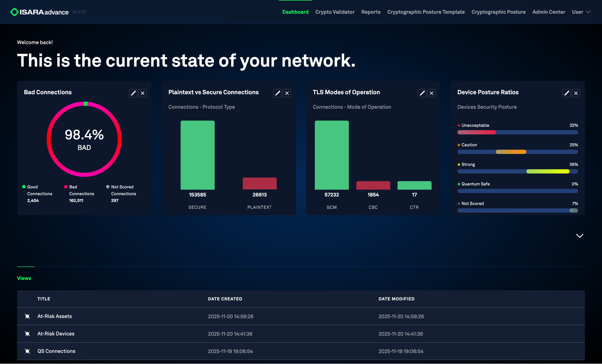Open the Crypto Validator tab
Image resolution: width=602 pixels, height=364 pixels.
334,12
